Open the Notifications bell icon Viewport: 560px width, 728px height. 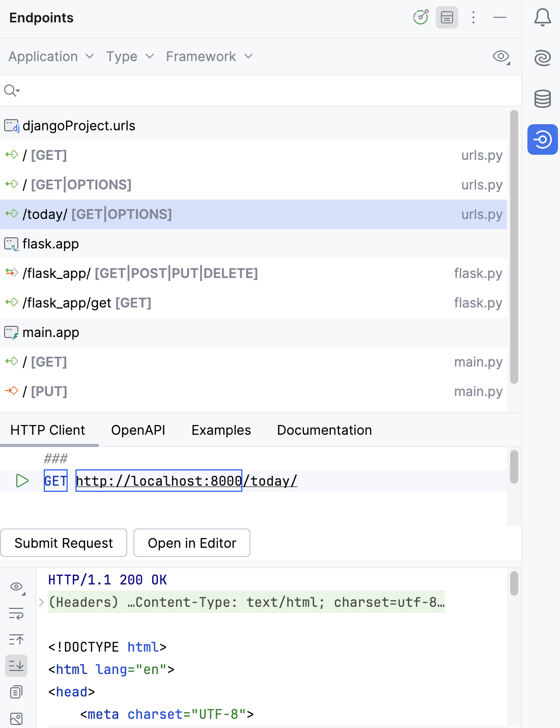click(542, 17)
